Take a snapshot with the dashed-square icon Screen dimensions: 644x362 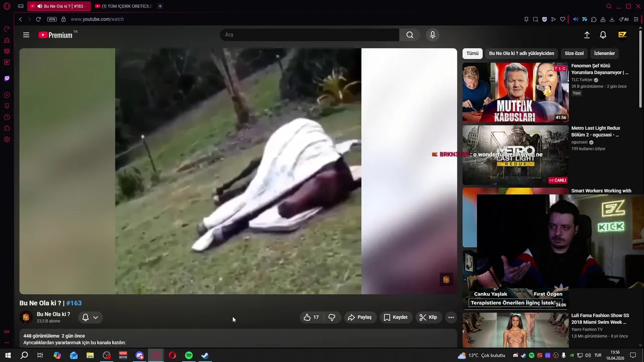pyautogui.click(x=535, y=19)
